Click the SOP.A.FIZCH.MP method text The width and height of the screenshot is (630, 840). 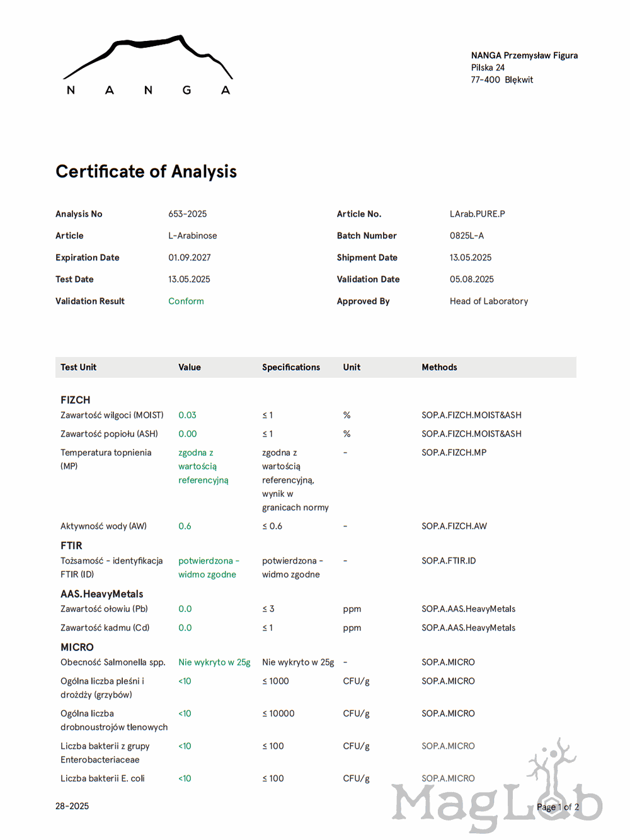(454, 452)
